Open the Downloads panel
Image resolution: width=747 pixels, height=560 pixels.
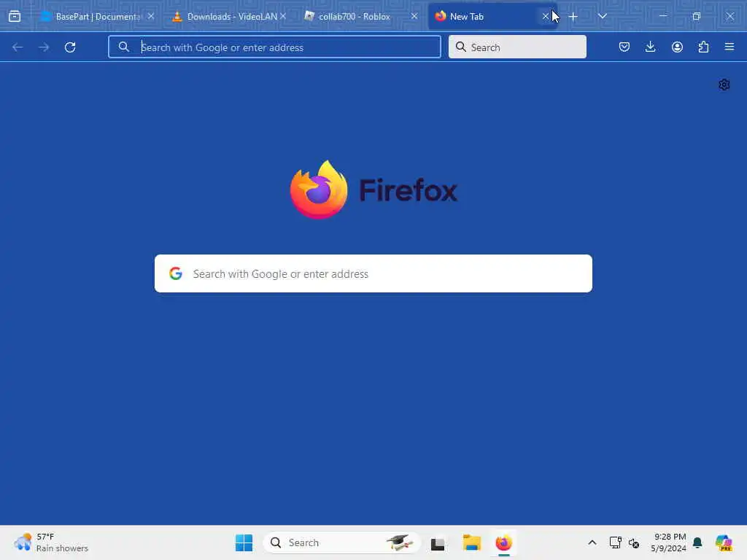click(x=650, y=47)
